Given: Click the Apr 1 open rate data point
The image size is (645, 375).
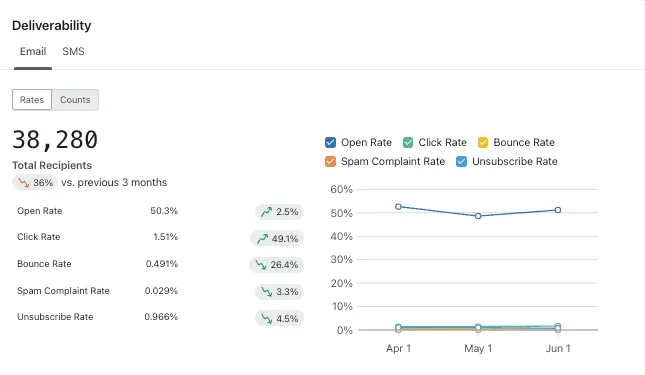Looking at the screenshot, I should (398, 206).
